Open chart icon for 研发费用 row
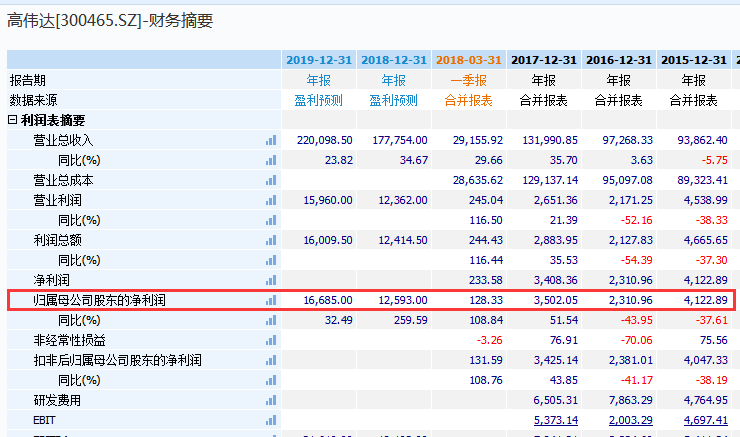Image resolution: width=740 pixels, height=437 pixels. pyautogui.click(x=271, y=400)
